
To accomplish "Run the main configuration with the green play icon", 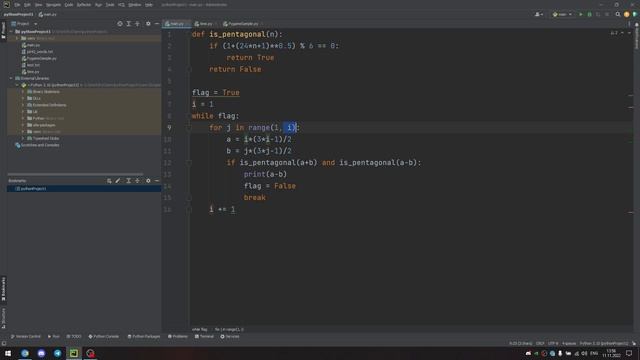I will (x=580, y=14).
